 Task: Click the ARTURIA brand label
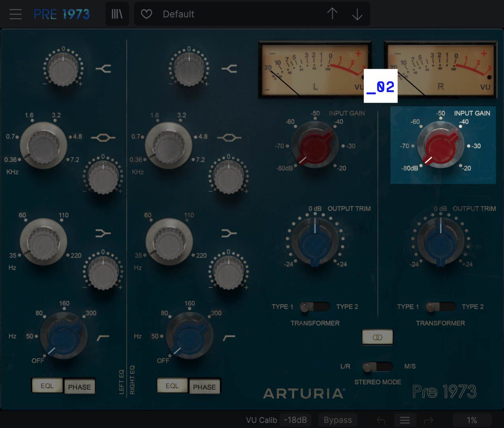304,393
